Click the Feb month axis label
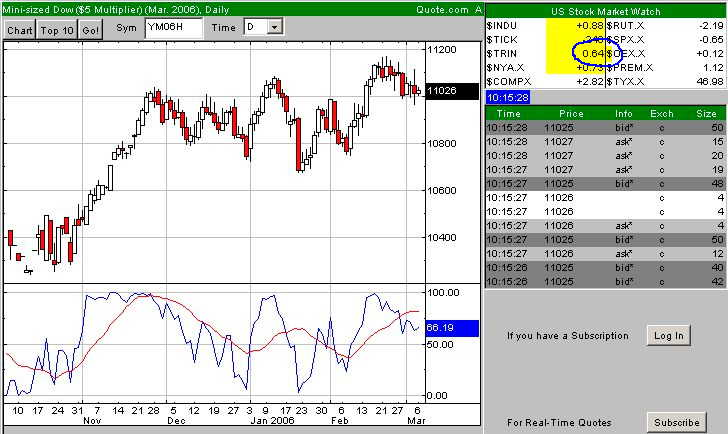This screenshot has width=728, height=434. [x=340, y=421]
